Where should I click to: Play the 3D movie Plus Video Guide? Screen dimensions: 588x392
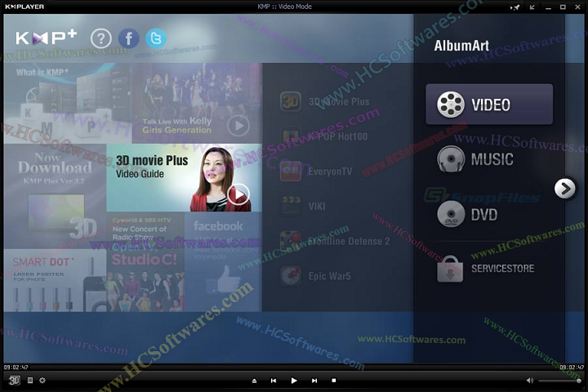pos(238,194)
